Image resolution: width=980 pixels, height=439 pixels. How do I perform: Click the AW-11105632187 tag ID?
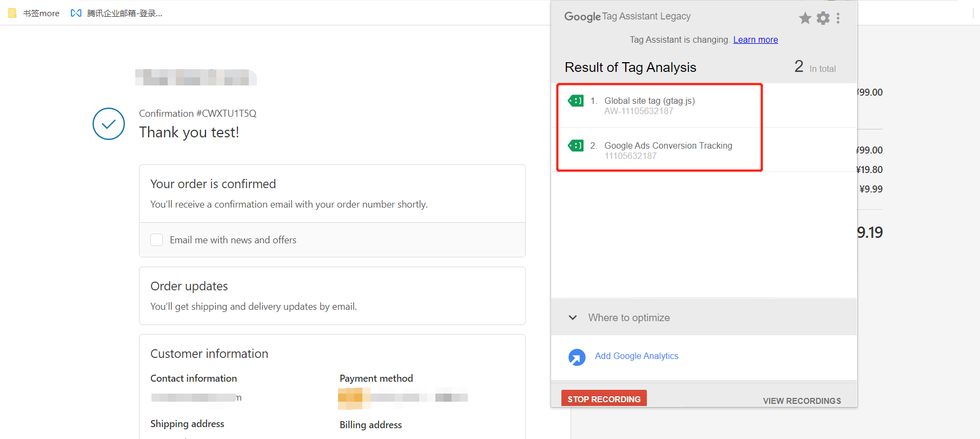pyautogui.click(x=639, y=111)
